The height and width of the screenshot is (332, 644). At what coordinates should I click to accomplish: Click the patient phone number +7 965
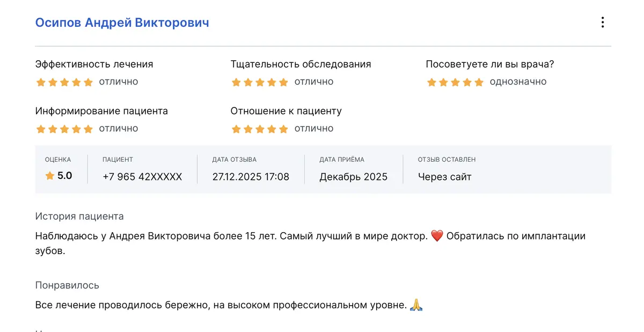tap(142, 177)
